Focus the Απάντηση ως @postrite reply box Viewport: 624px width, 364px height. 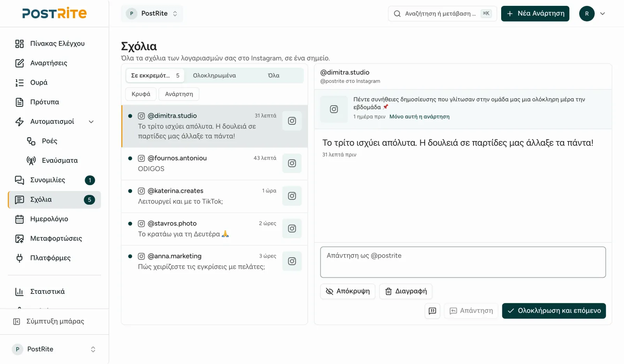[x=463, y=262]
